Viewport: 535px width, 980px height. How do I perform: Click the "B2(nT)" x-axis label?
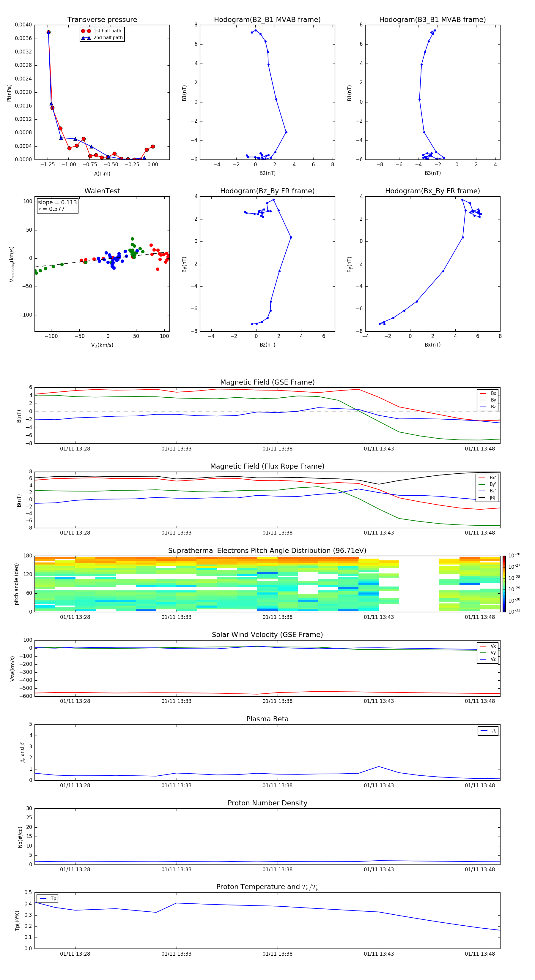267,173
